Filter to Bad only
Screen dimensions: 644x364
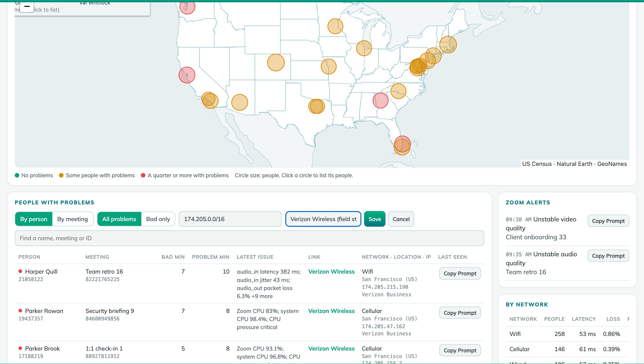[x=158, y=219]
